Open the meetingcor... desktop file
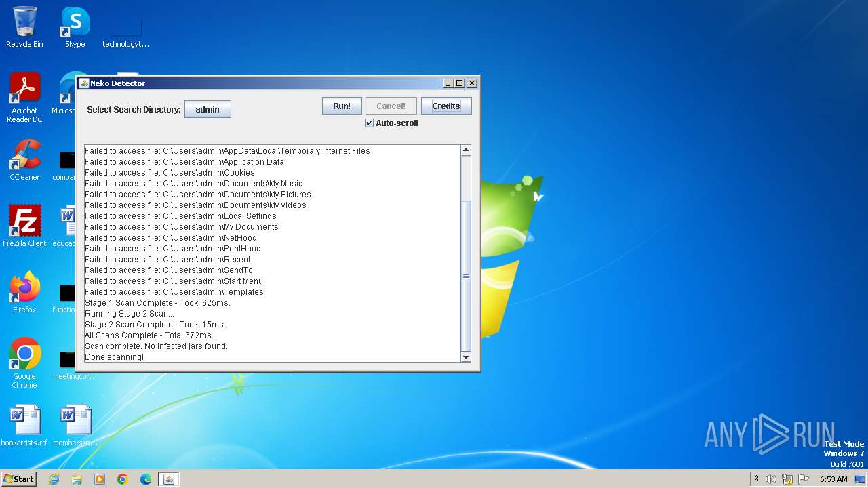 (x=75, y=363)
